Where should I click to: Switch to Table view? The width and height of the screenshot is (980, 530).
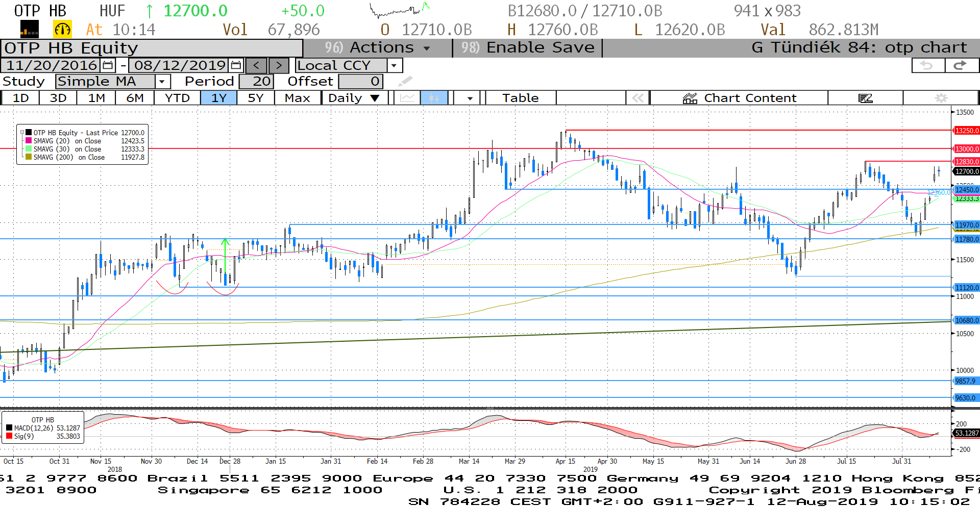[521, 98]
